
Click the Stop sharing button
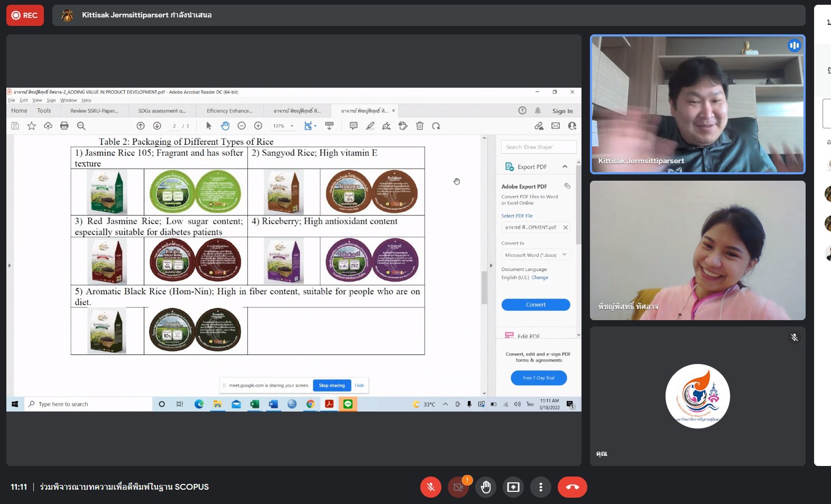point(331,386)
